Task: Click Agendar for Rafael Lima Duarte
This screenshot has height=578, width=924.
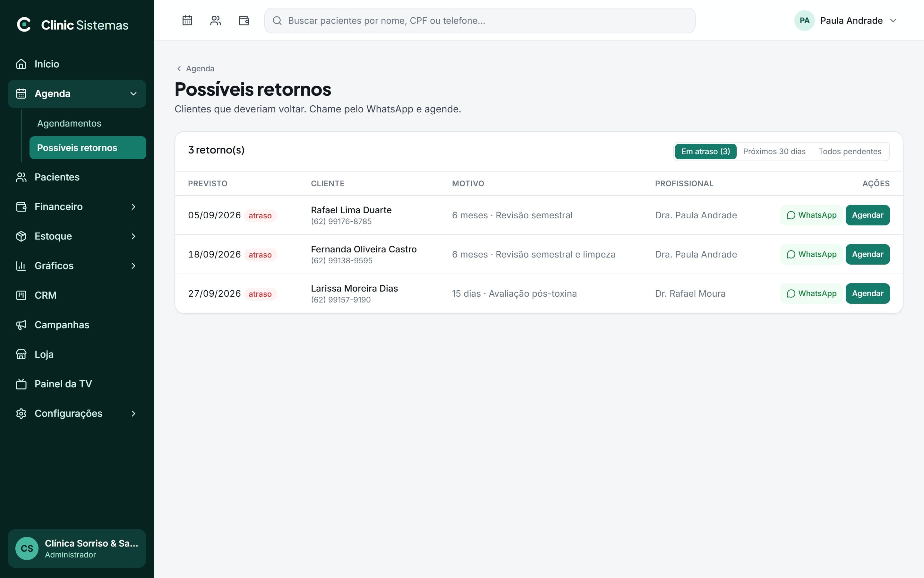Action: point(868,215)
